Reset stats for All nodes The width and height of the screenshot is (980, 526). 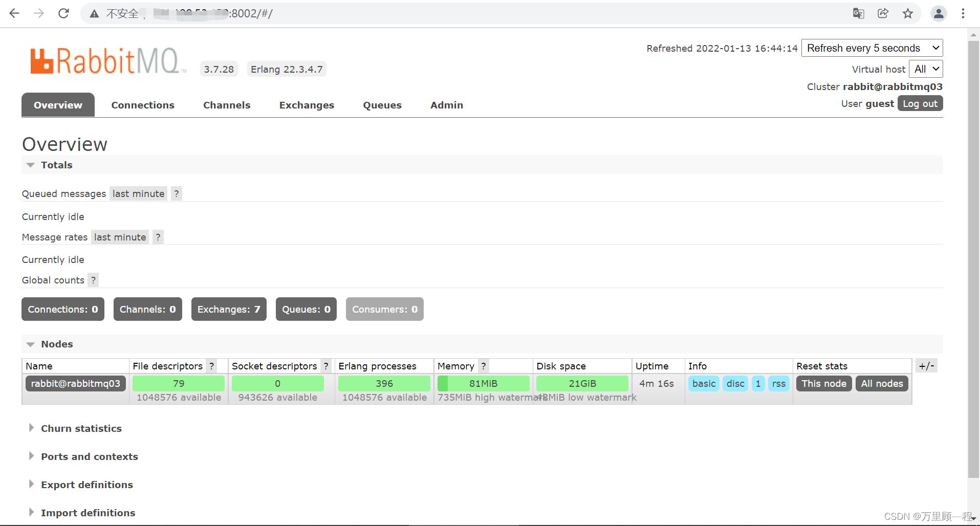(x=882, y=383)
